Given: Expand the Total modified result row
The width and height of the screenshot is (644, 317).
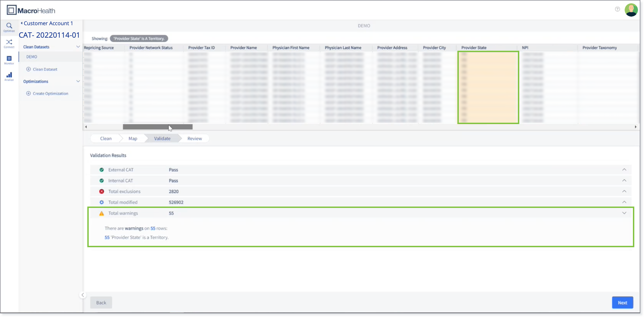Looking at the screenshot, I should (x=624, y=202).
